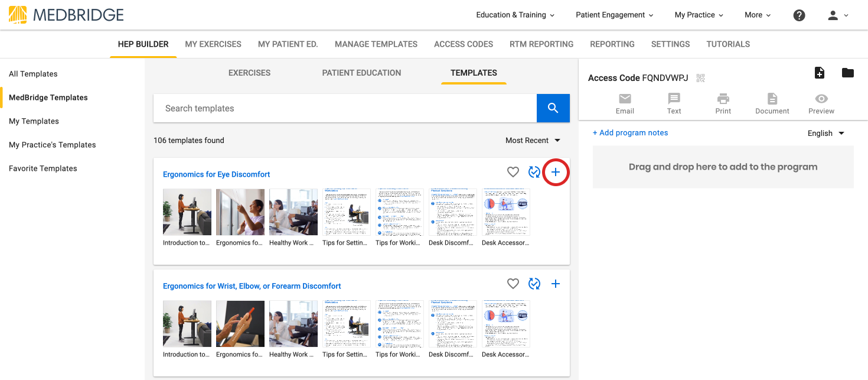Image resolution: width=868 pixels, height=380 pixels.
Task: Open the Document option
Action: pyautogui.click(x=772, y=103)
